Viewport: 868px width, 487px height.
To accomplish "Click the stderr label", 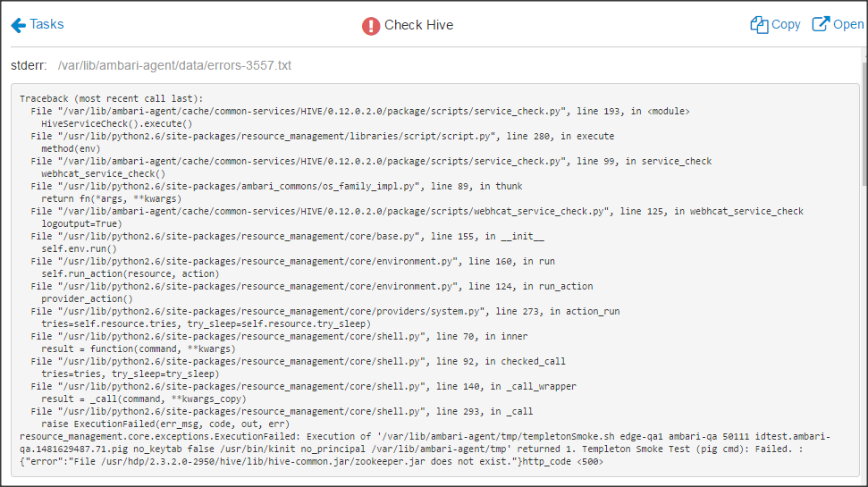I will click(30, 66).
